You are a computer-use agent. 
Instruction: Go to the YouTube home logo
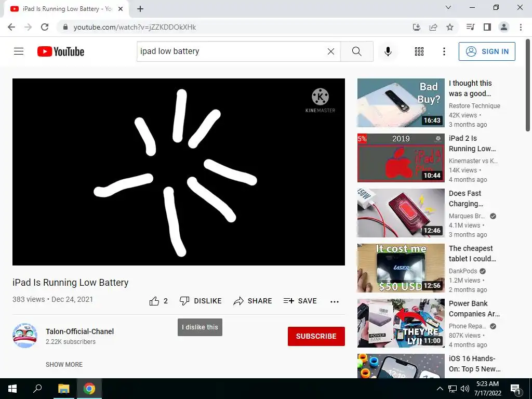(x=61, y=51)
